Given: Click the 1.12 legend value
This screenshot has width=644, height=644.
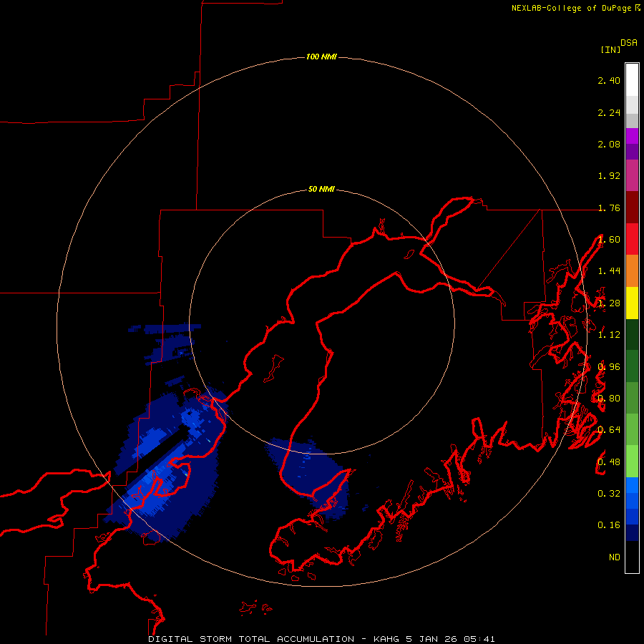Looking at the screenshot, I should (609, 335).
